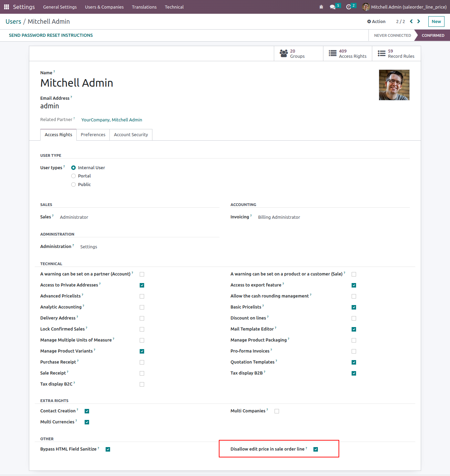Click the Confirmed status
The height and width of the screenshot is (476, 450).
433,35
